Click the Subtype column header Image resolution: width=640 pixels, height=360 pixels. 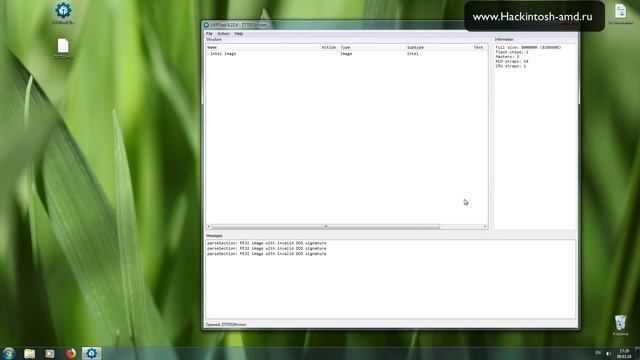tap(415, 47)
